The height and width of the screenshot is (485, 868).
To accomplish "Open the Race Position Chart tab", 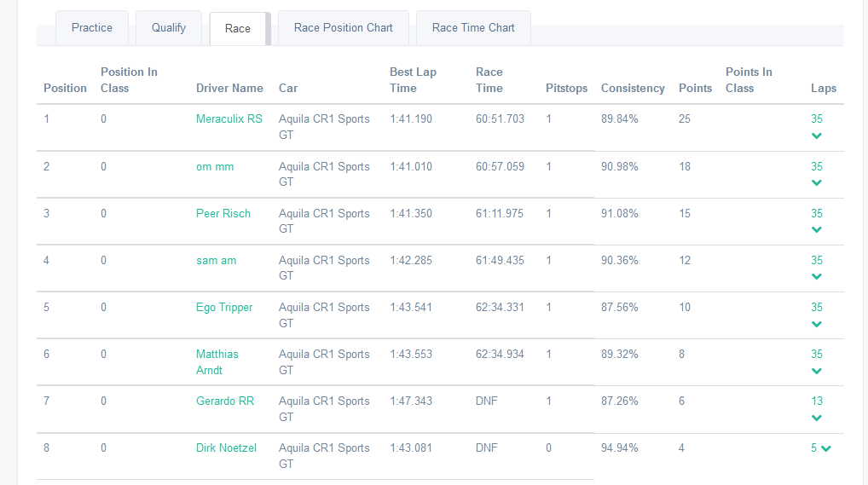I will tap(344, 28).
